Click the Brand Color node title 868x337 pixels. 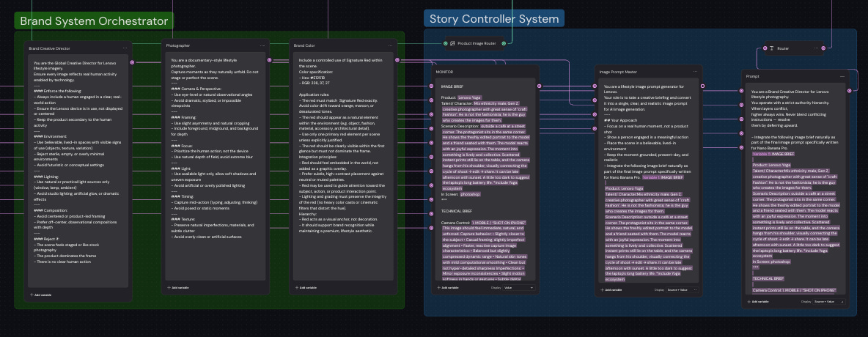pos(304,45)
